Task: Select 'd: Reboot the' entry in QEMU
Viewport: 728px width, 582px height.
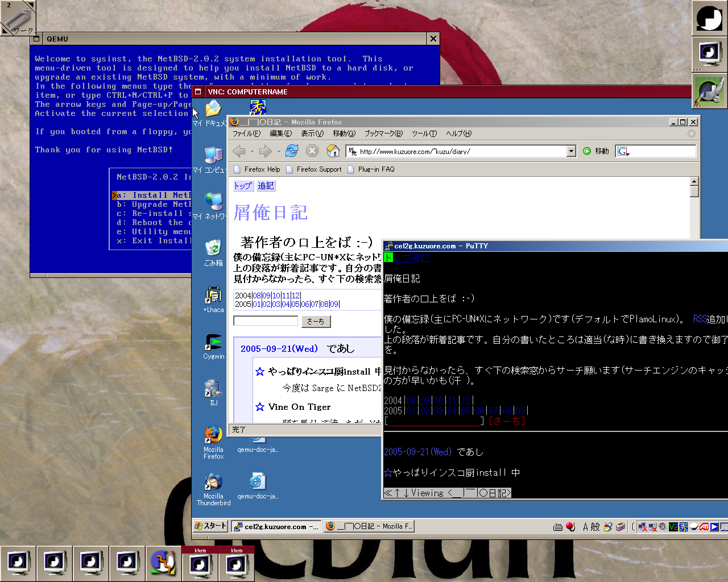Action: 152,222
